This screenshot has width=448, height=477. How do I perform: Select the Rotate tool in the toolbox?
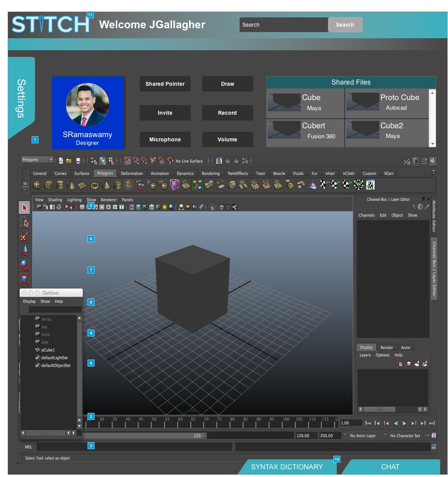(x=24, y=265)
